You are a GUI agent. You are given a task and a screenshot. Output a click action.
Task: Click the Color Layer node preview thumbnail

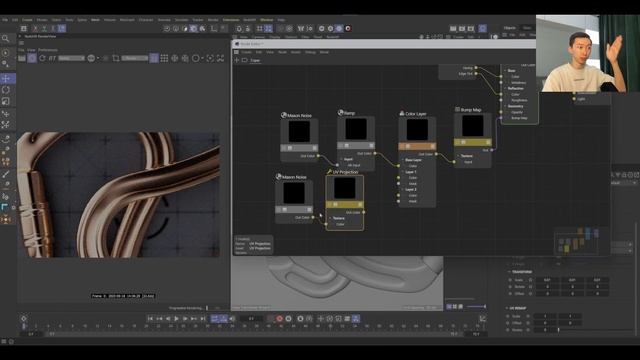pyautogui.click(x=417, y=130)
